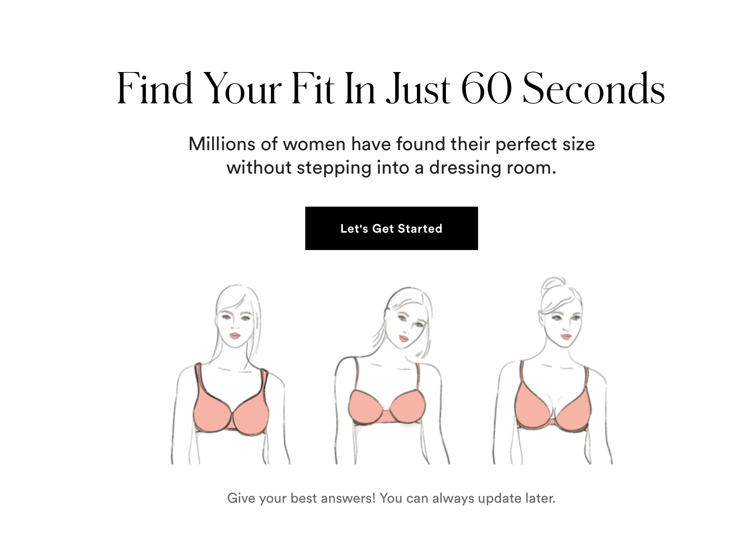Click the Find Your Fit heading
This screenshot has height=560, width=733.
[x=391, y=88]
